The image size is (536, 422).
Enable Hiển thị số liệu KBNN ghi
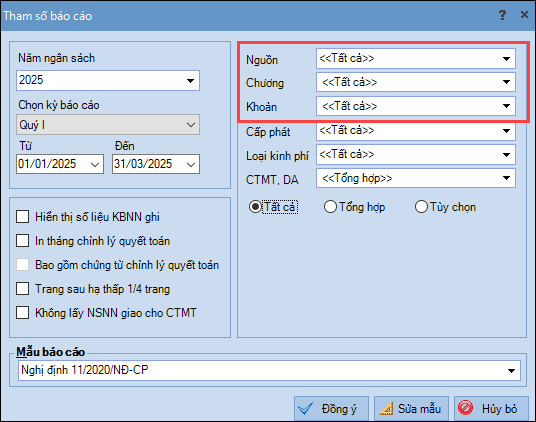[x=23, y=217]
